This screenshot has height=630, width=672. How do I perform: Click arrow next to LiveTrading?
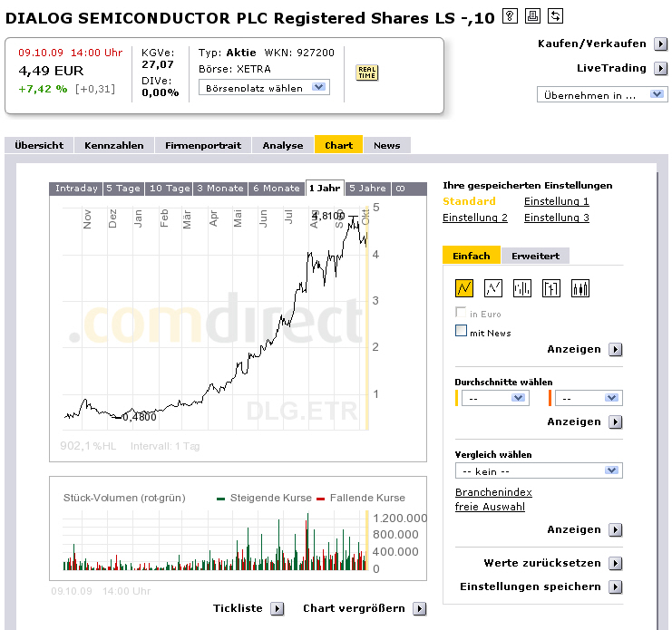pyautogui.click(x=660, y=68)
